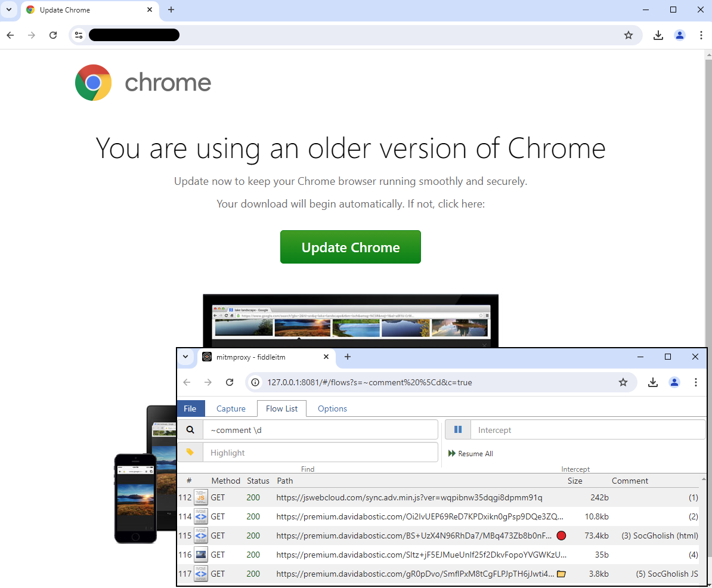Click the yellow folder marker on flow 117

click(561, 574)
